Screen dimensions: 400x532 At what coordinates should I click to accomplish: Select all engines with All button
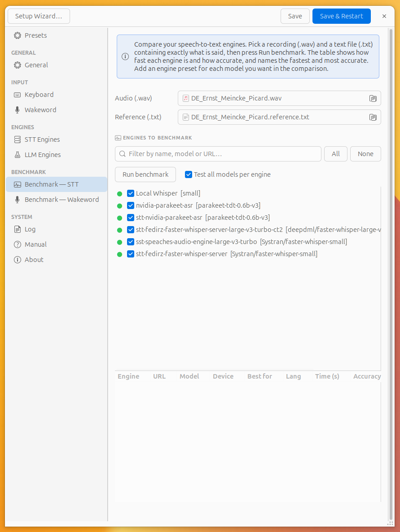point(336,154)
